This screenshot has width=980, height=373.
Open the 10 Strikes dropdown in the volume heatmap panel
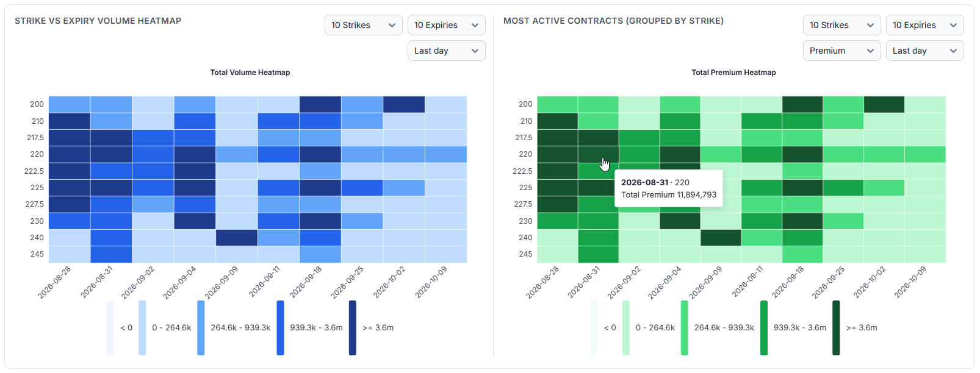(363, 25)
